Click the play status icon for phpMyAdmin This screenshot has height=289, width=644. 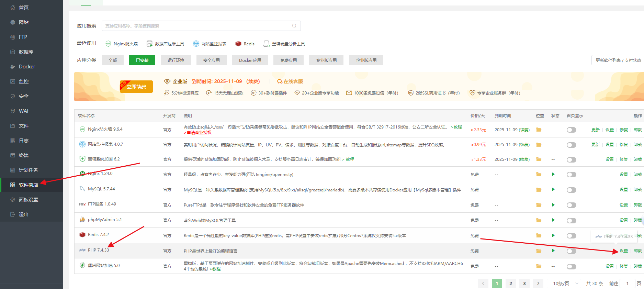553,220
